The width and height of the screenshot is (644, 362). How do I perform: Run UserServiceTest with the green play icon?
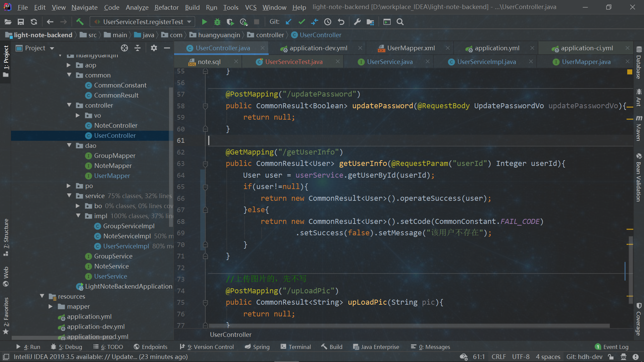(204, 22)
